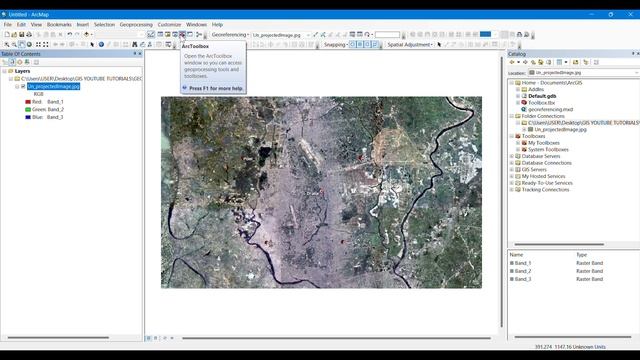Click the Add Data icon

(x=86, y=35)
